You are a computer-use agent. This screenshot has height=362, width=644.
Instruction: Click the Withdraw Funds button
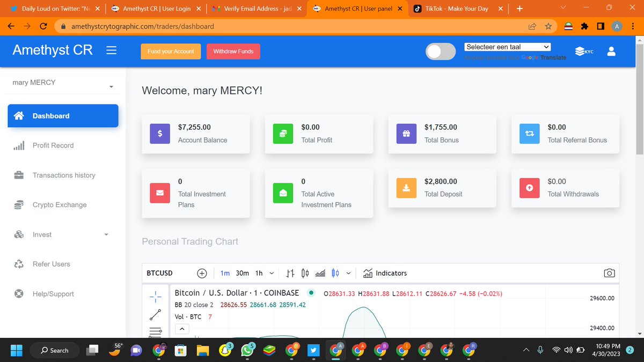233,51
